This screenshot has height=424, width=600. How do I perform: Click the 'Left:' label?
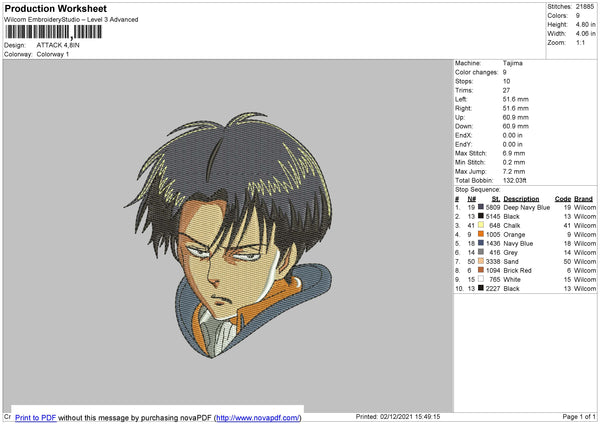coord(461,99)
